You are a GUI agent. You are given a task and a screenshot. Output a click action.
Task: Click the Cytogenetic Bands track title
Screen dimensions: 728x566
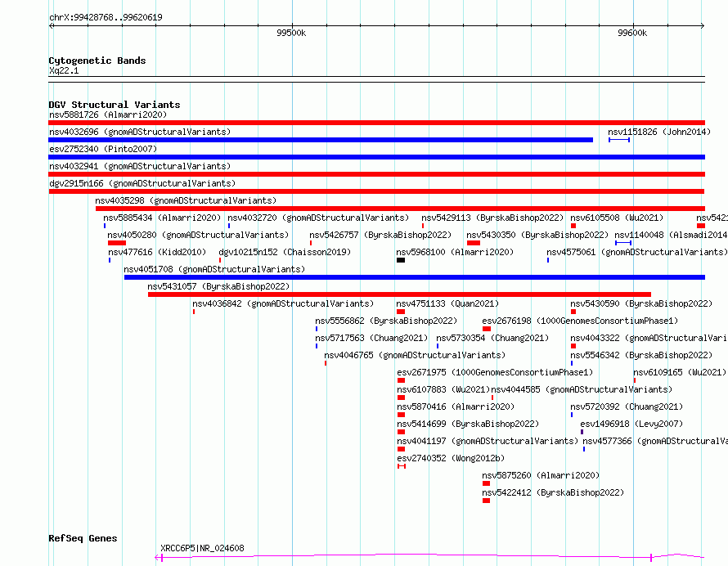[x=97, y=61]
